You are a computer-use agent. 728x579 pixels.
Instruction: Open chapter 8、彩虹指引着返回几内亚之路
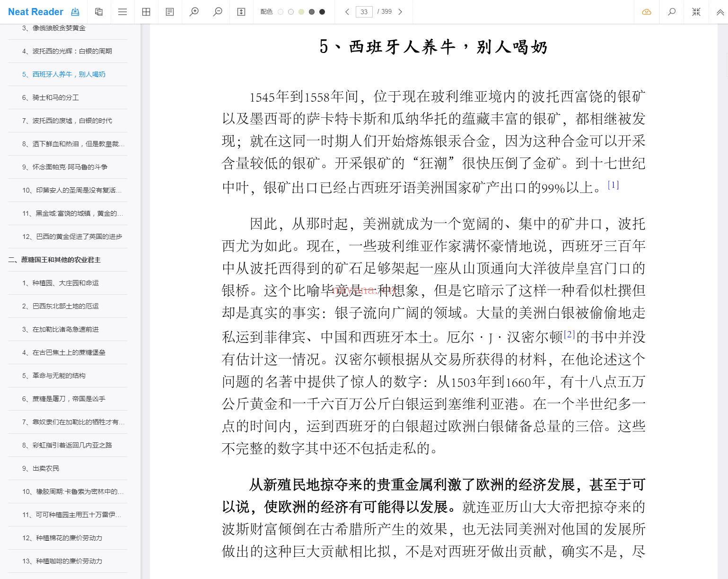68,445
